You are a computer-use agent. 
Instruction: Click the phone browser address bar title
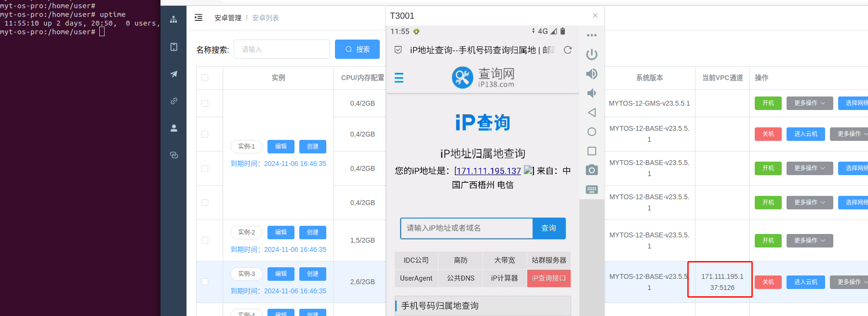(483, 50)
